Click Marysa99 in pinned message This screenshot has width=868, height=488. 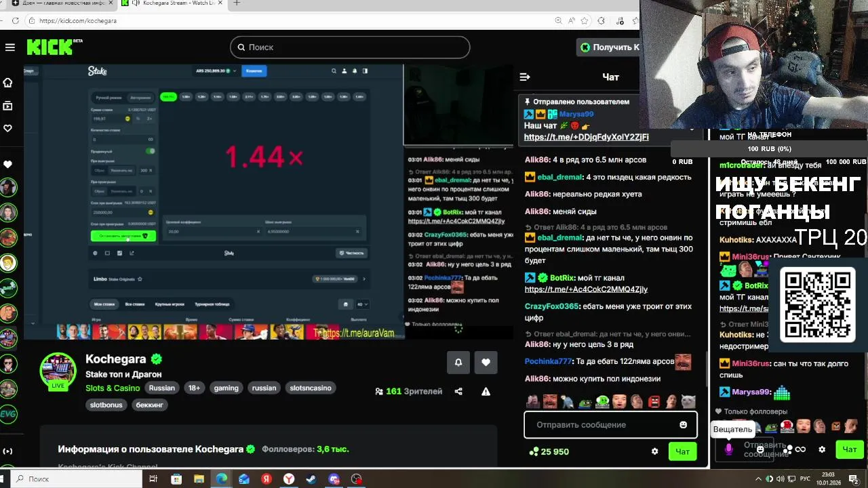(576, 115)
